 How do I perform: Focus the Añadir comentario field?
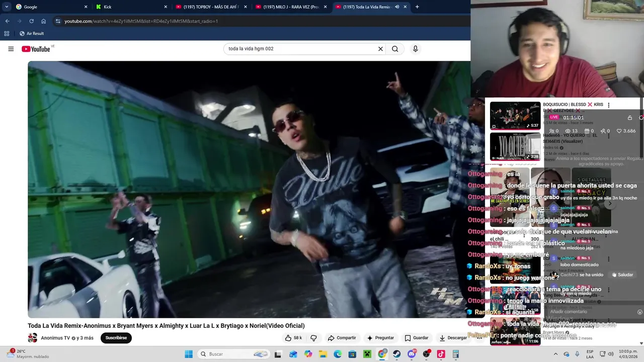pos(592,312)
